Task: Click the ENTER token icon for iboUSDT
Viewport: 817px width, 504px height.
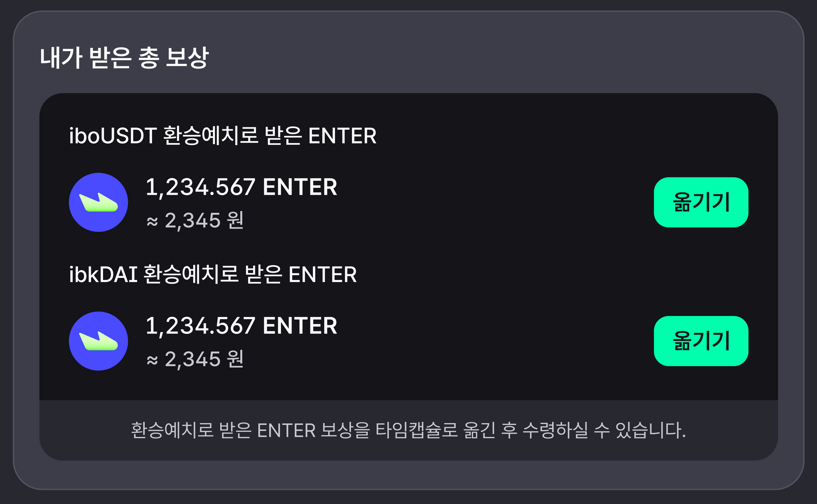Action: 98,202
